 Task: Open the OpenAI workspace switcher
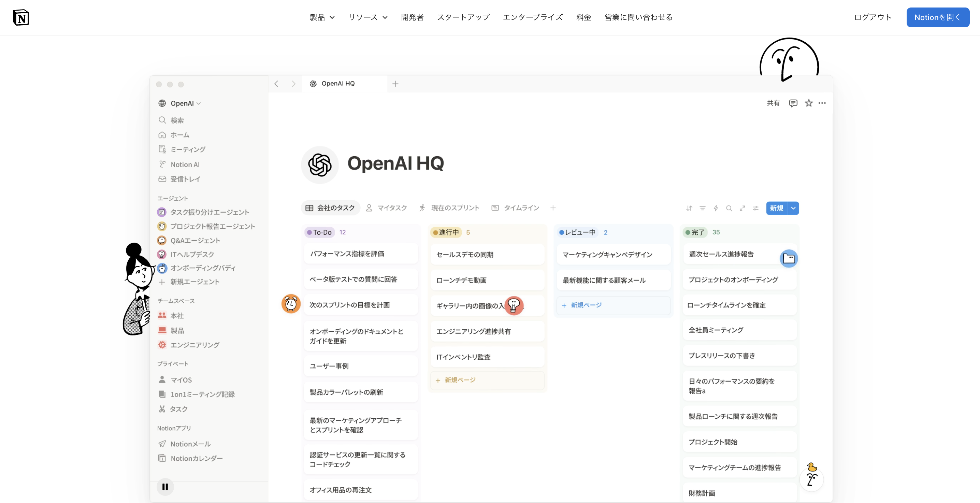179,103
